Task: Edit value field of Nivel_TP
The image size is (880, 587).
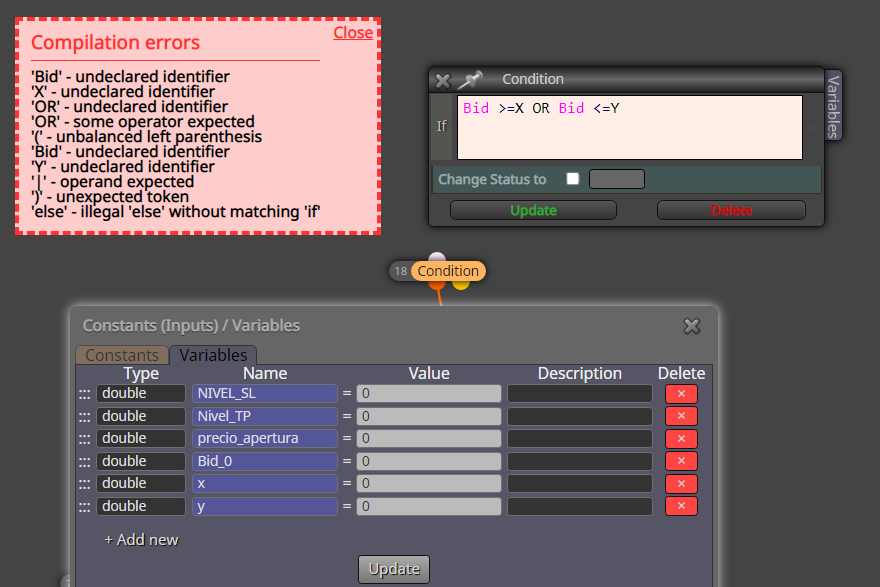Action: (x=429, y=416)
